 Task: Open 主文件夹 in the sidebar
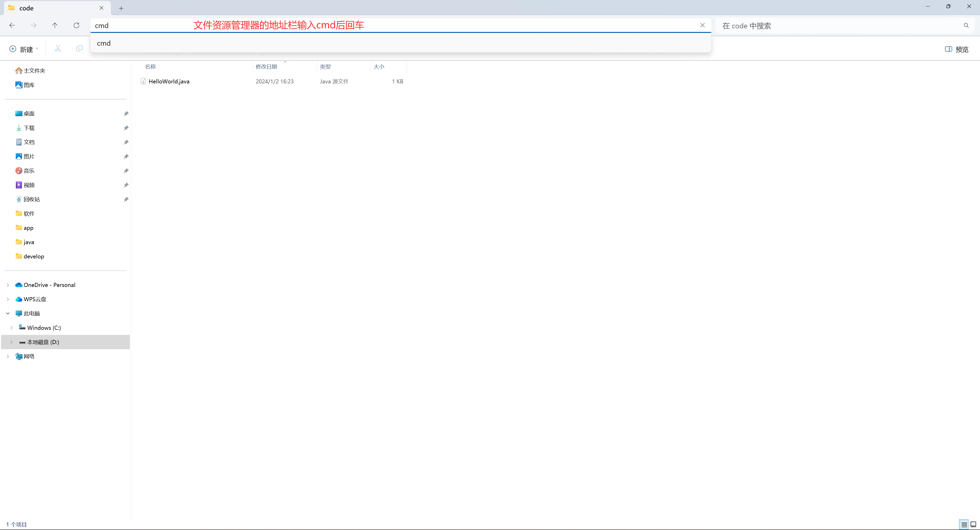click(x=30, y=71)
